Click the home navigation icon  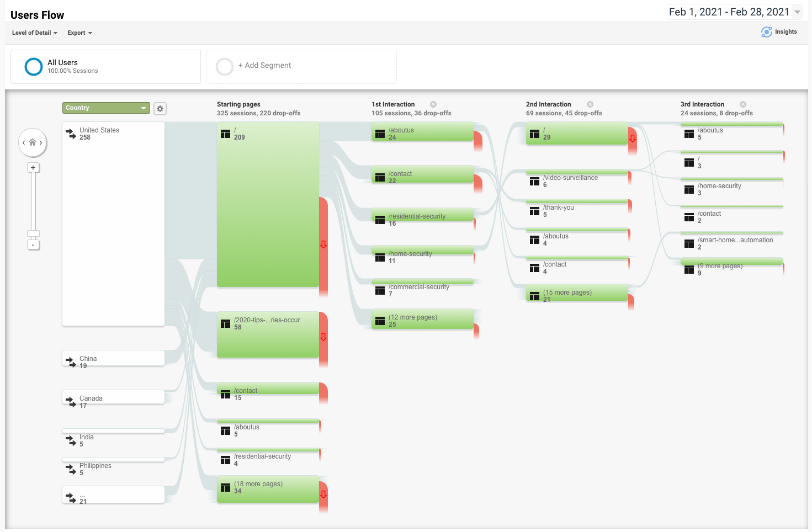[x=33, y=142]
